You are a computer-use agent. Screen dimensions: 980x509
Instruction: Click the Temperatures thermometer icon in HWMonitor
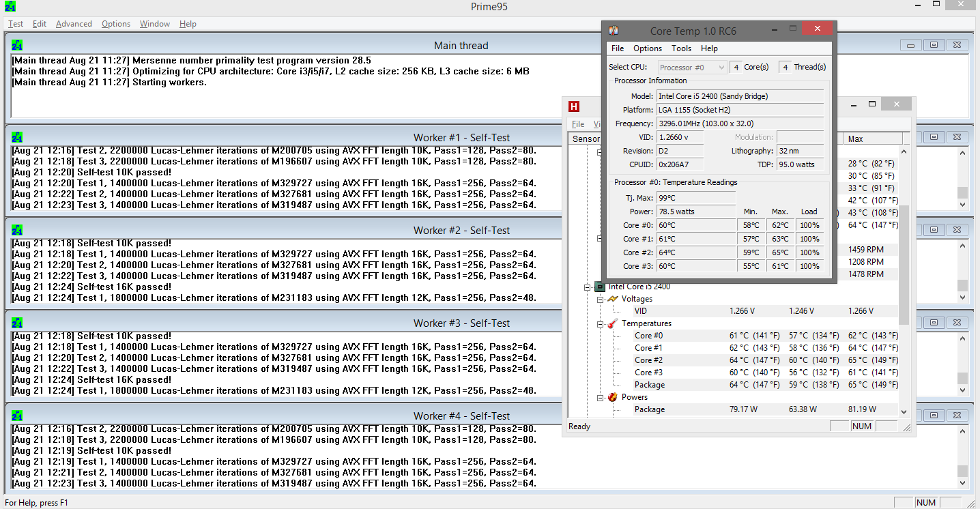pyautogui.click(x=612, y=323)
